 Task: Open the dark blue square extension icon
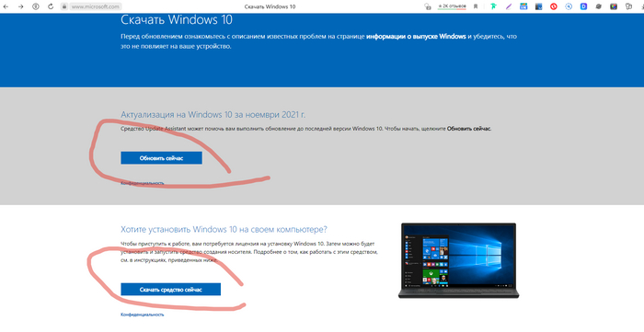[538, 6]
